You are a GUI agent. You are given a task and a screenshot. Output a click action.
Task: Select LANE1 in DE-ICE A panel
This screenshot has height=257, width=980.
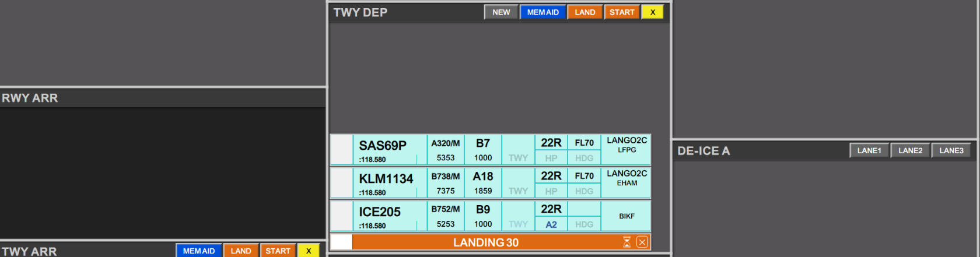(869, 150)
